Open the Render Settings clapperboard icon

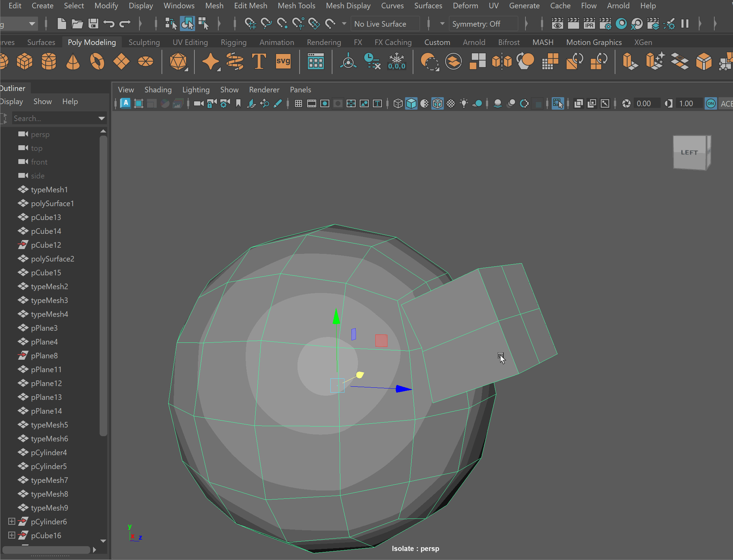click(605, 24)
